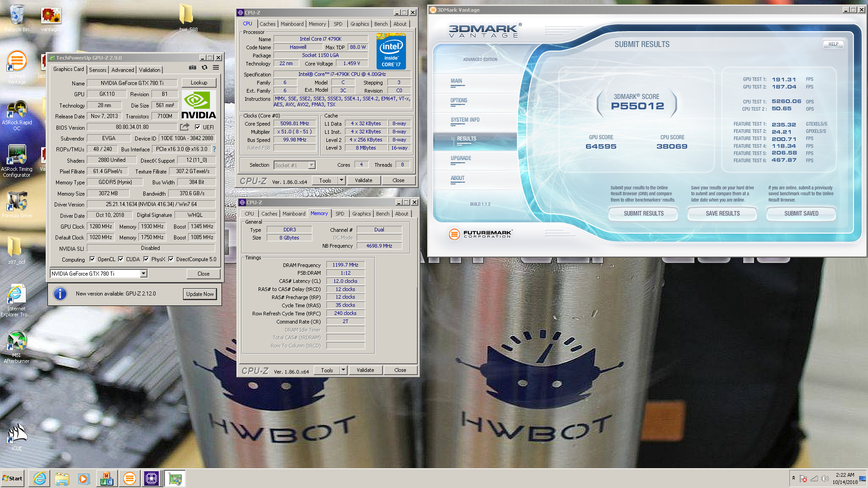This screenshot has height=488, width=868.
Task: Launch Corsair iCUE desktop shortcut
Action: 17,436
